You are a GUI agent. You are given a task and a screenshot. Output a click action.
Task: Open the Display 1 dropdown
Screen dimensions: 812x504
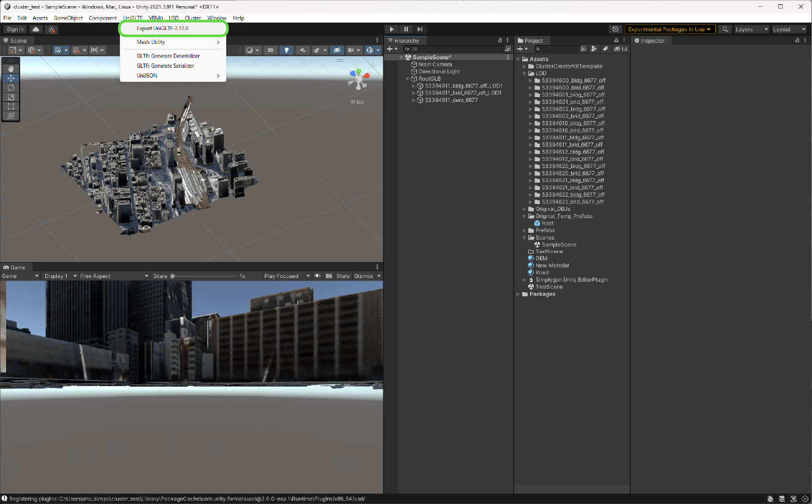[x=59, y=276]
